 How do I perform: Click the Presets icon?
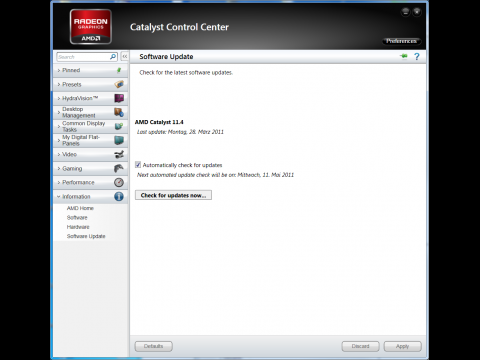pos(119,84)
